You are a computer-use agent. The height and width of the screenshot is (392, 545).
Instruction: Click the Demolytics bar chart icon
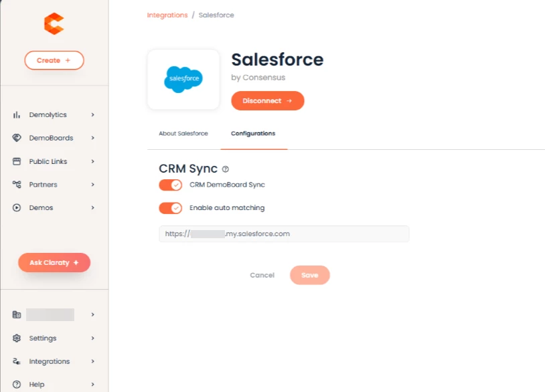coord(17,114)
